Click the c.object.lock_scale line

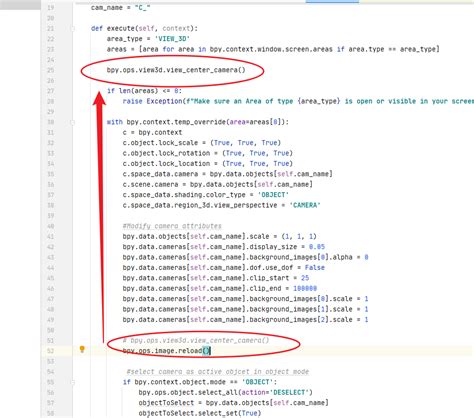pyautogui.click(x=202, y=143)
